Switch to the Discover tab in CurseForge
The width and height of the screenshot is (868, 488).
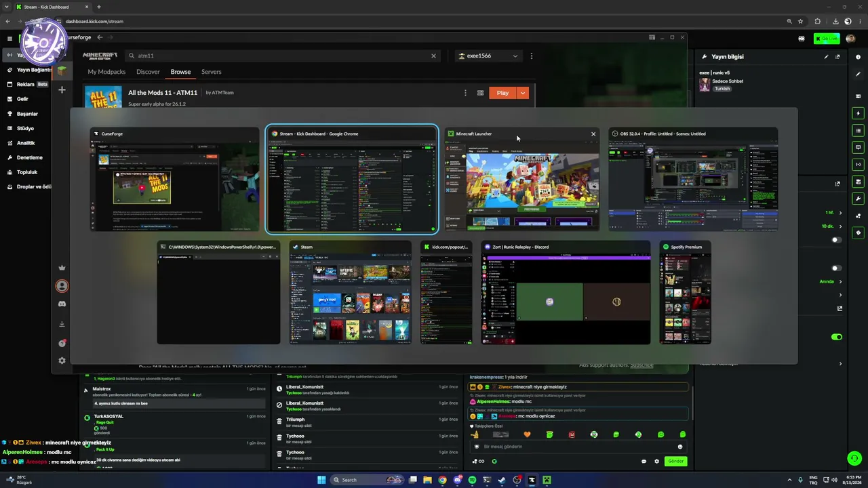(148, 72)
